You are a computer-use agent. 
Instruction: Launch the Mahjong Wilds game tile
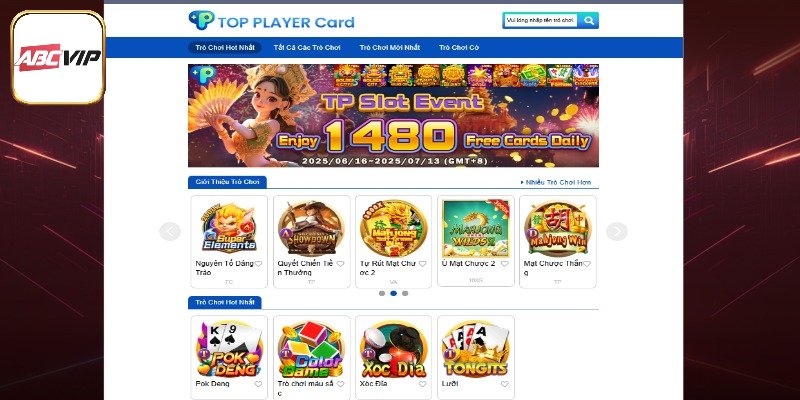pos(476,228)
